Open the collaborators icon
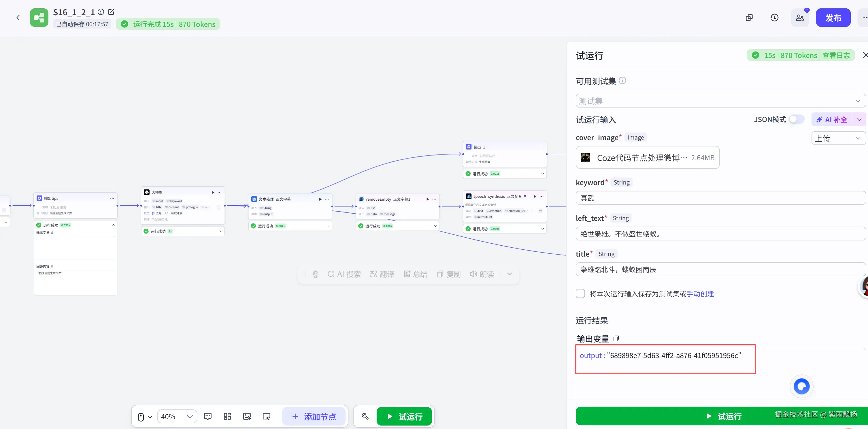 (x=800, y=18)
